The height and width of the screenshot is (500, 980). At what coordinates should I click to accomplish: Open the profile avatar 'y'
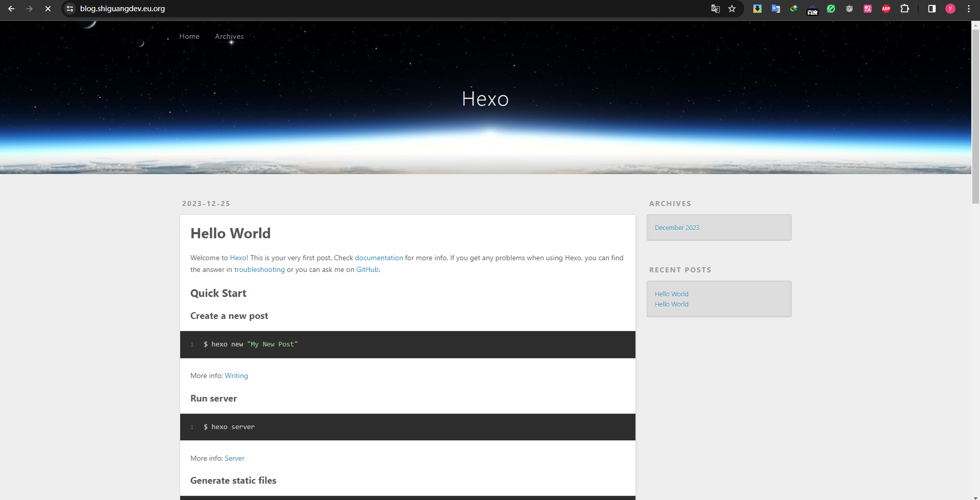950,9
